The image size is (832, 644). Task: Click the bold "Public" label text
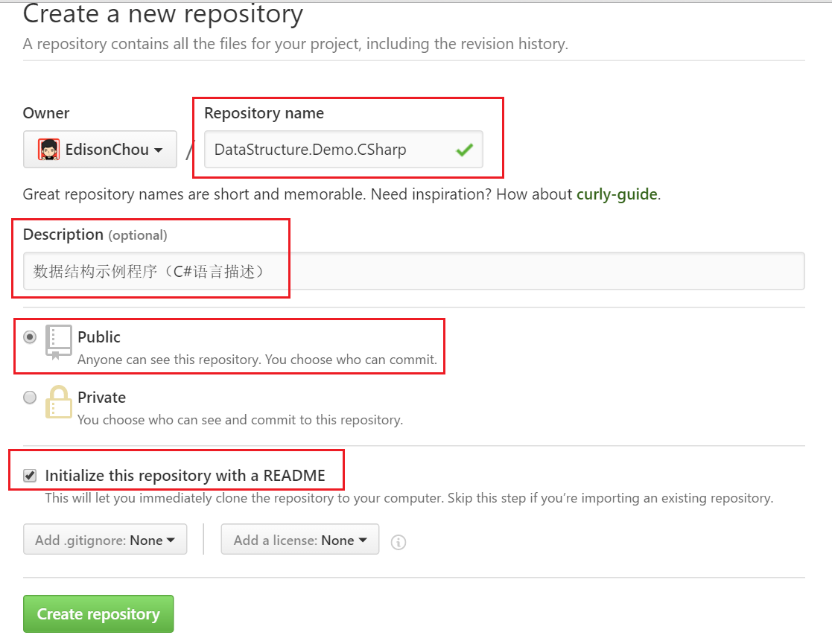click(99, 337)
